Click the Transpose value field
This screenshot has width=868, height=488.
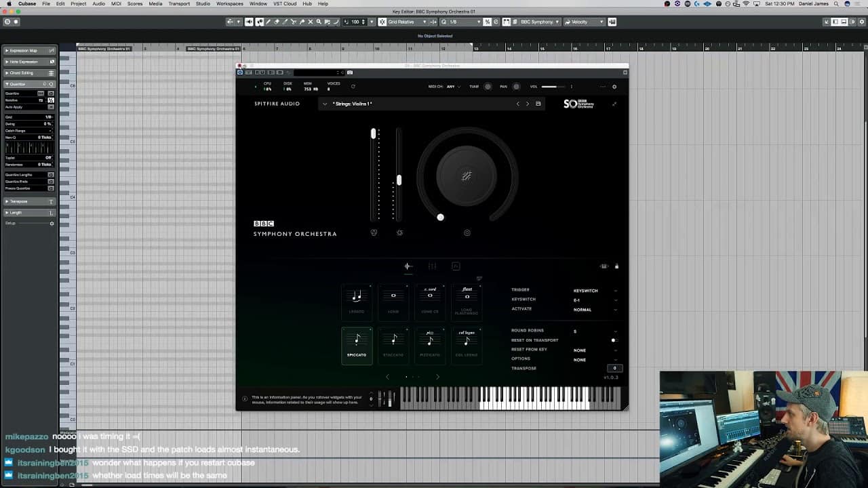coord(614,368)
